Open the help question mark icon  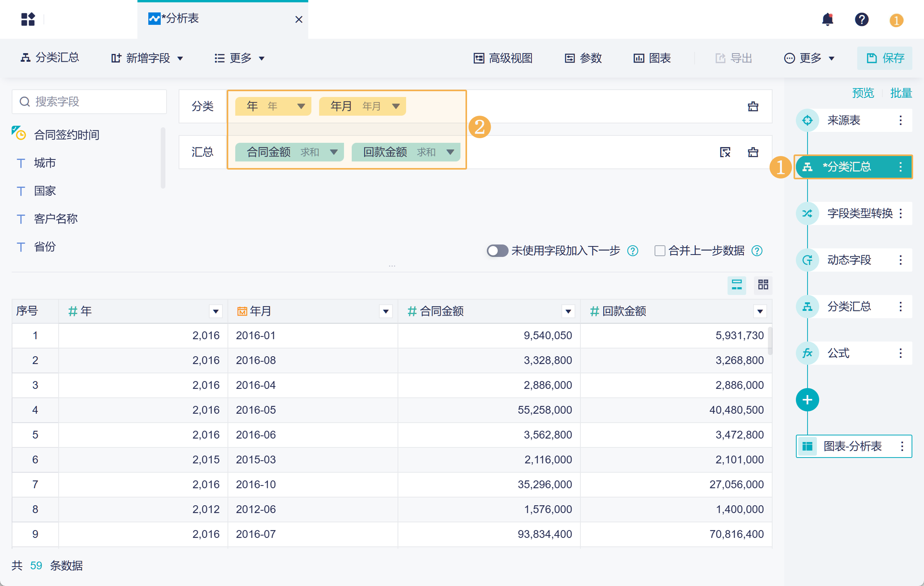(861, 19)
